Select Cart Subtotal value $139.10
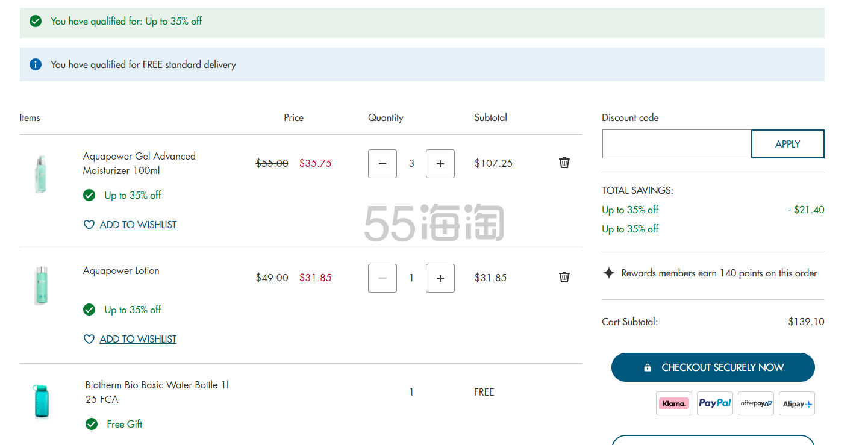Viewport: 868px width, 445px height. click(806, 322)
